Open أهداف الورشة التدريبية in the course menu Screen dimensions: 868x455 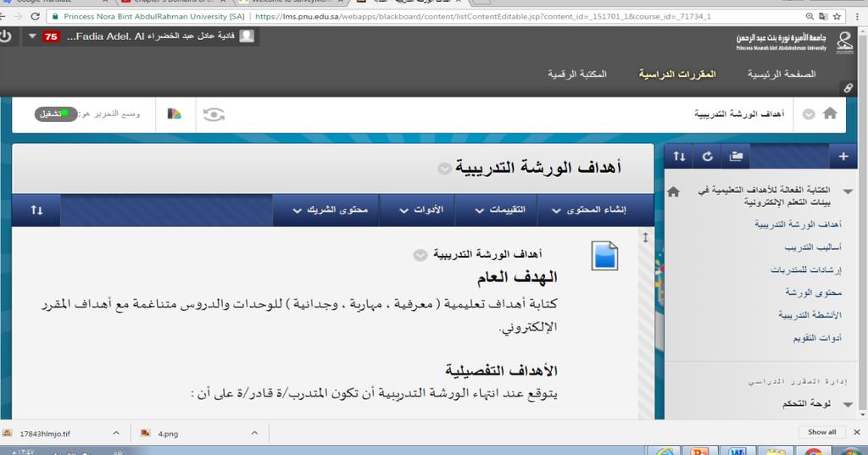[798, 225]
